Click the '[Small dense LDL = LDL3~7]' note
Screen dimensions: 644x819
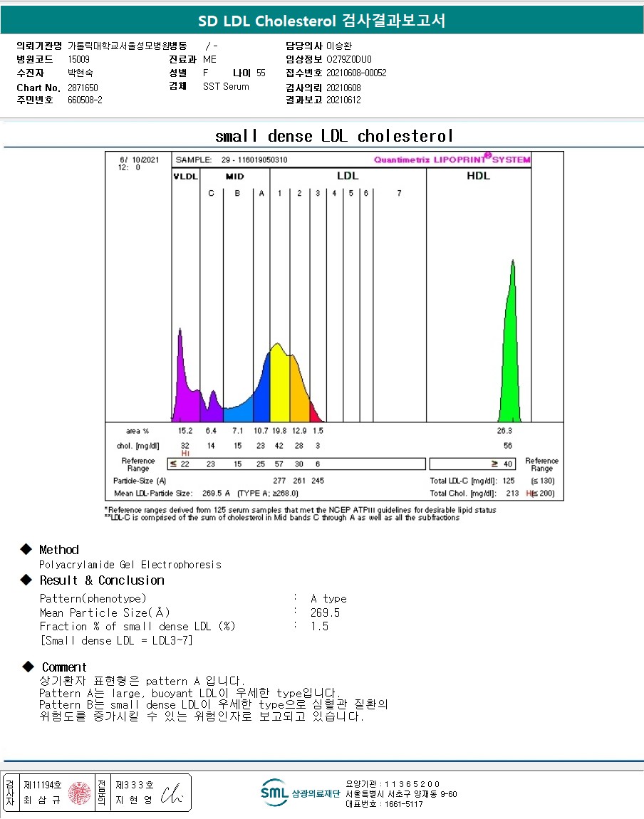tap(116, 640)
